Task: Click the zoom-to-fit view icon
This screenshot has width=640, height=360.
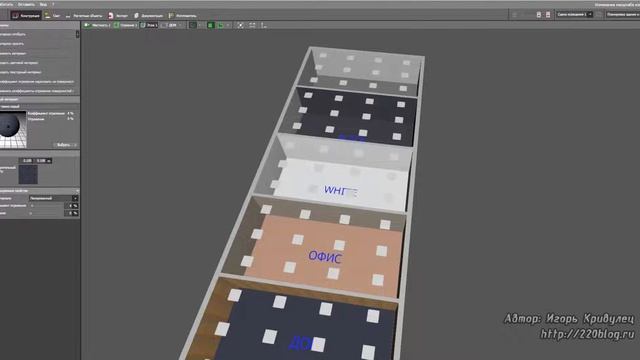Action: tap(240, 25)
